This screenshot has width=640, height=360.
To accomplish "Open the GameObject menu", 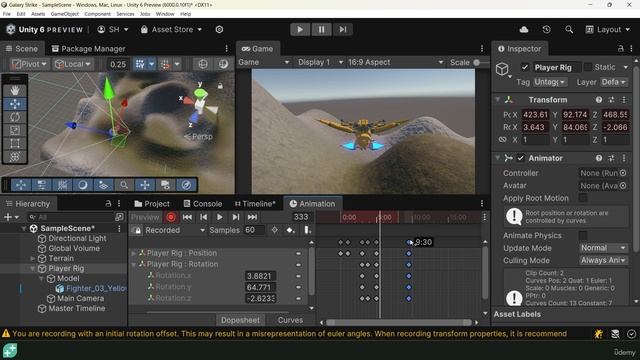I will coord(64,14).
